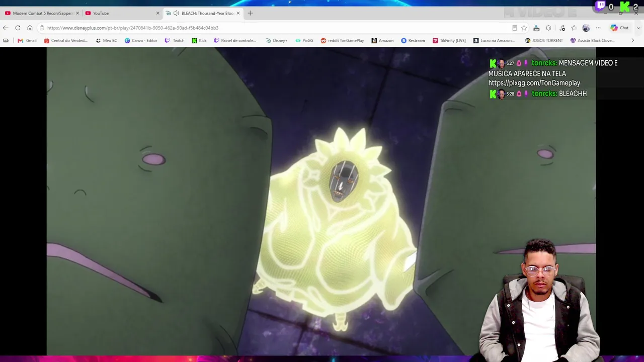The width and height of the screenshot is (644, 362).
Task: Close the Modern Combat 5 tab
Action: (x=77, y=13)
